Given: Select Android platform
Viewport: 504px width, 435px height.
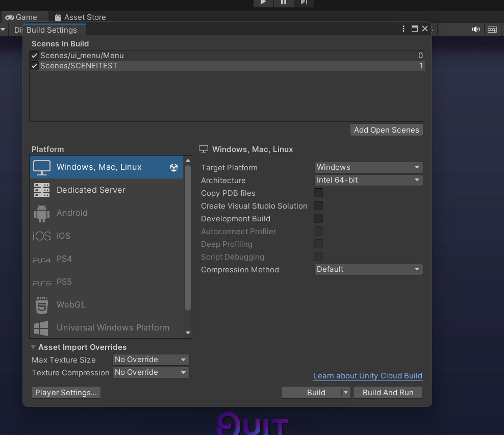Looking at the screenshot, I should 107,213.
